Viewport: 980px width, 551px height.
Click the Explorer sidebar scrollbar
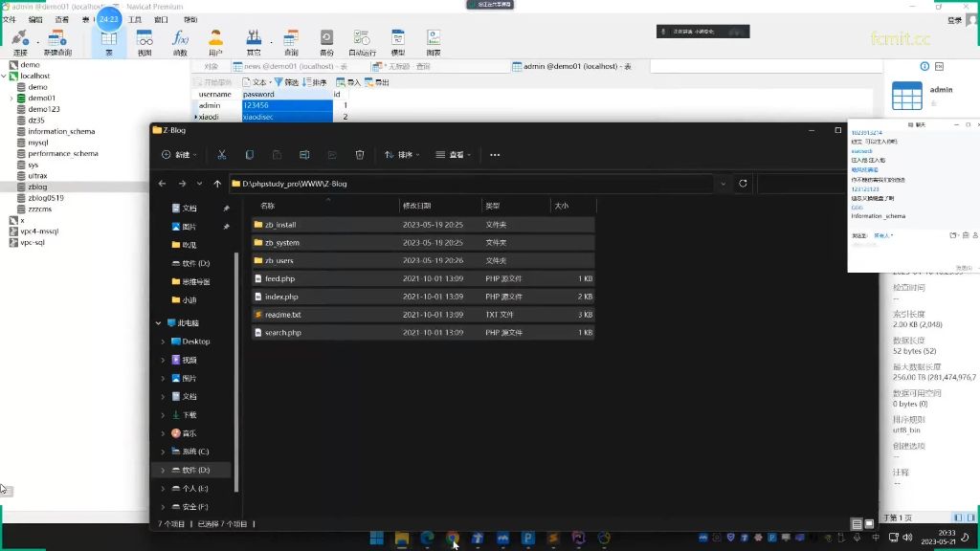(236, 372)
